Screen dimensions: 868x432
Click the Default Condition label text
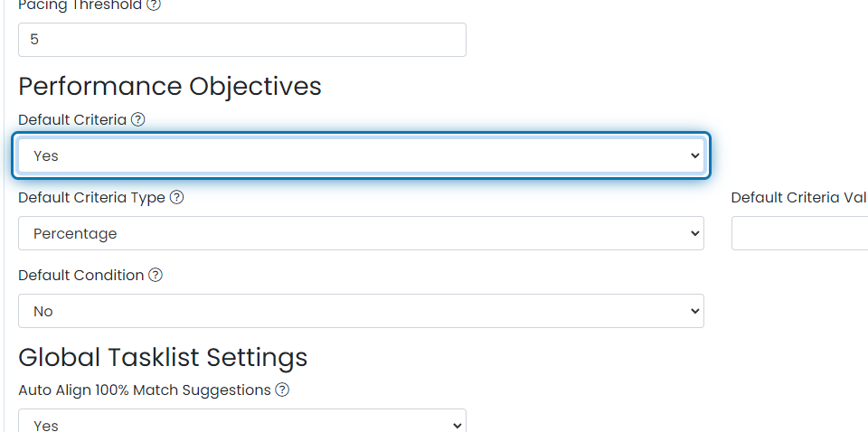coord(80,275)
